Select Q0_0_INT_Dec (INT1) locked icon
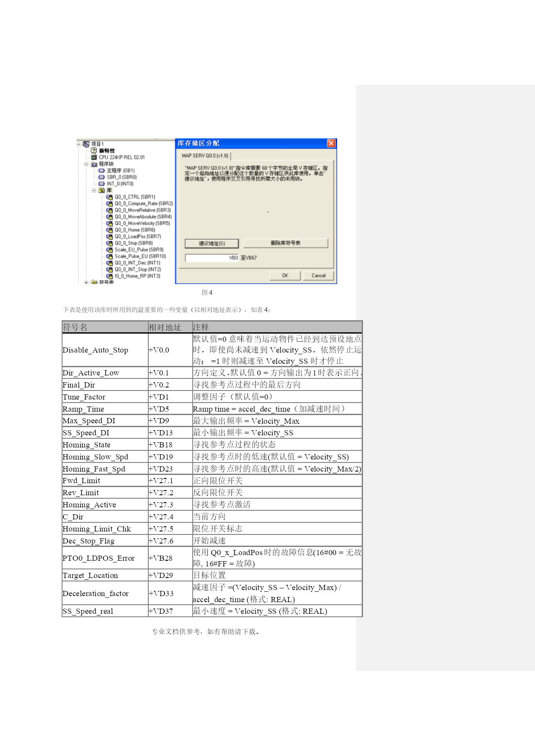Screen dimensions: 535x756 point(110,263)
